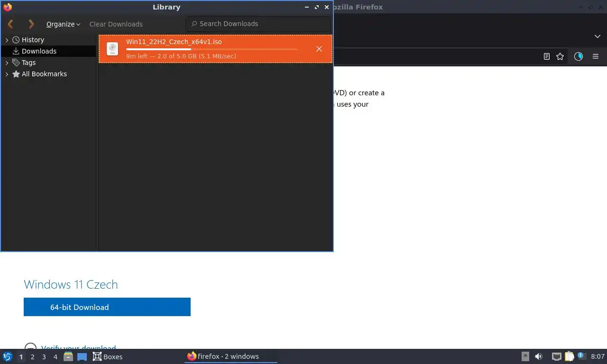Click the Windows 11 Czech heading
607x364 pixels.
coord(71,284)
